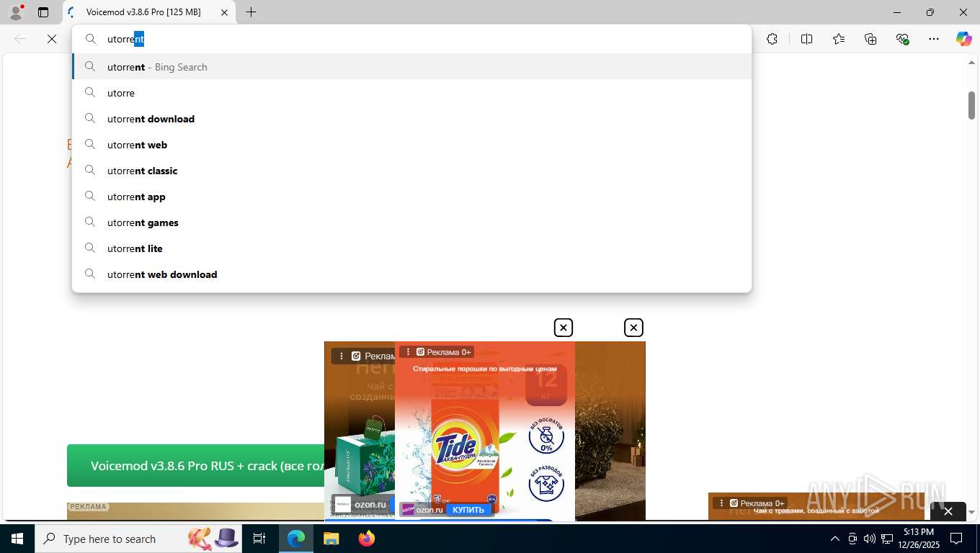Screen dimensions: 980x553
Task: Close the Voicemod v3.8.6 Pro tab
Action: coord(224,12)
